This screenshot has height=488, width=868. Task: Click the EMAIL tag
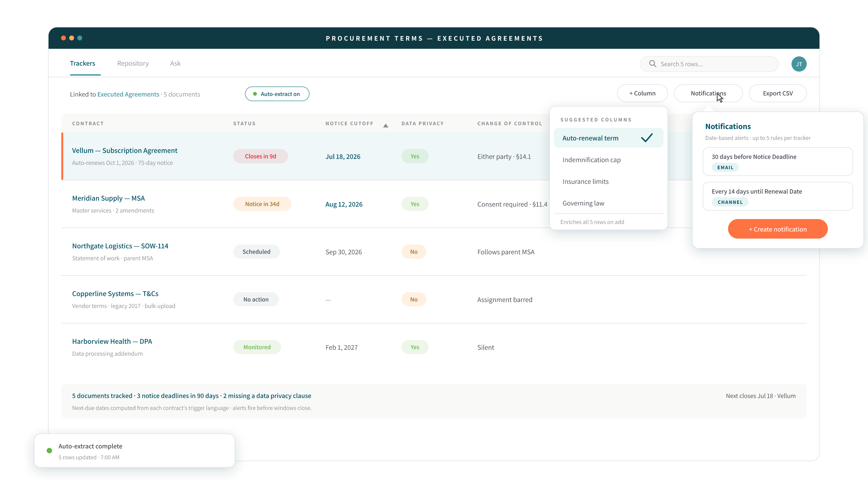[x=725, y=167]
